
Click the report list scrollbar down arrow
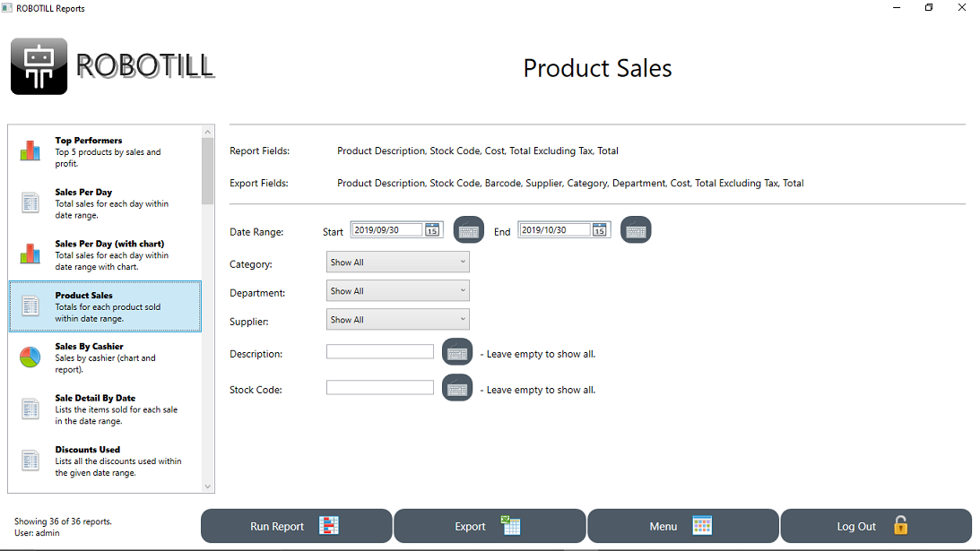[x=208, y=486]
